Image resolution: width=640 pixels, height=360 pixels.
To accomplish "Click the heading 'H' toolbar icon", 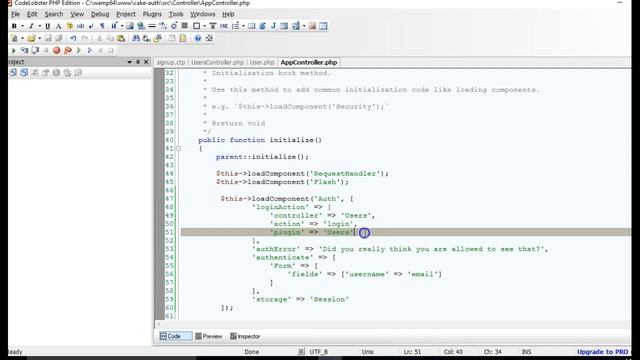I will tap(114, 26).
